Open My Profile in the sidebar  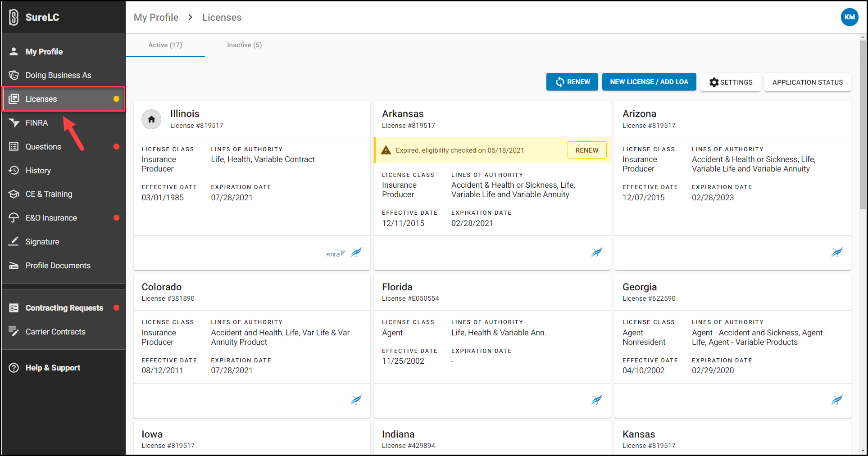tap(64, 51)
